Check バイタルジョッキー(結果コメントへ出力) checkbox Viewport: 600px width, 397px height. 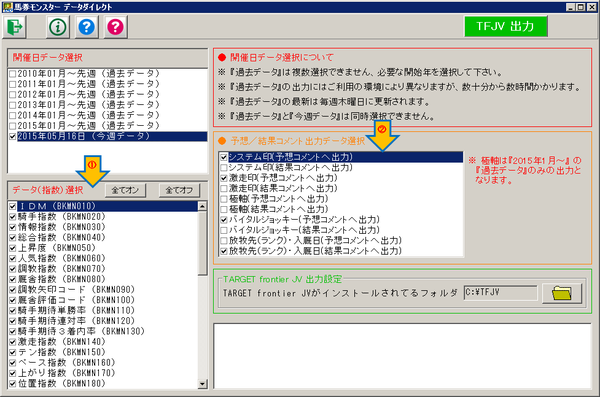[224, 230]
